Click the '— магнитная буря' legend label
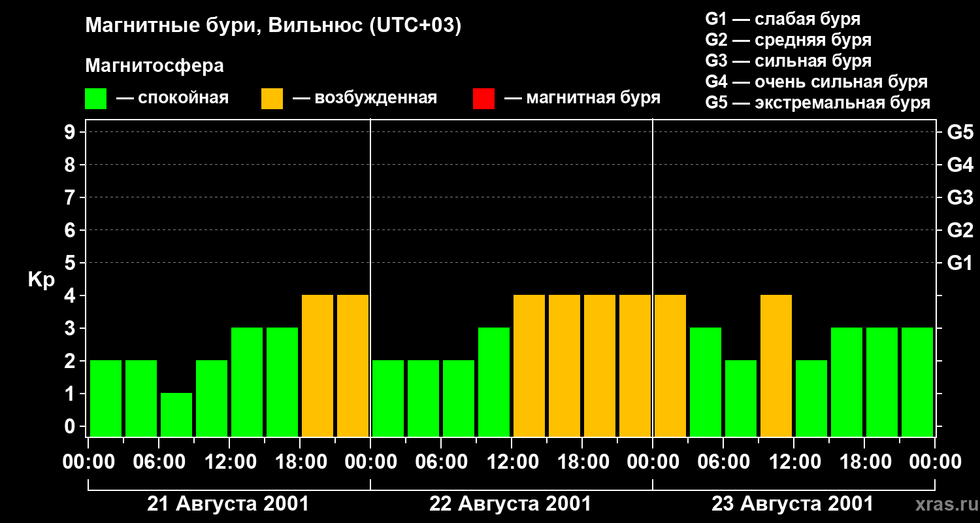 pos(583,98)
